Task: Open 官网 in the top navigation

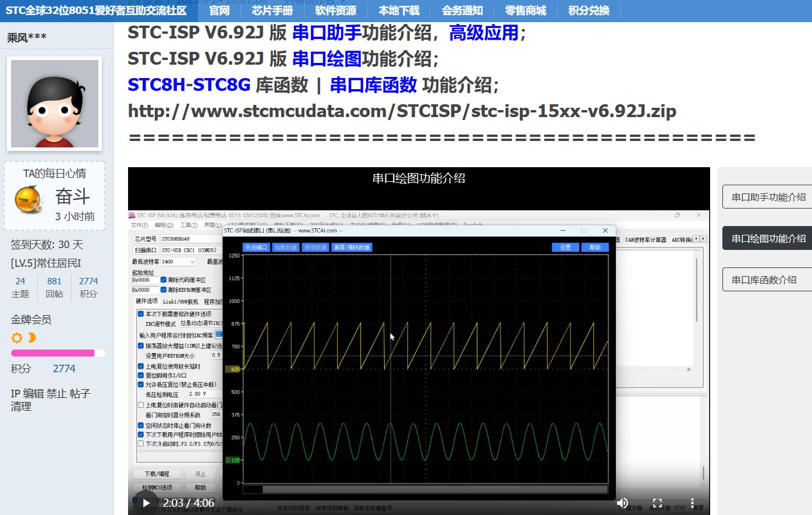Action: tap(219, 10)
